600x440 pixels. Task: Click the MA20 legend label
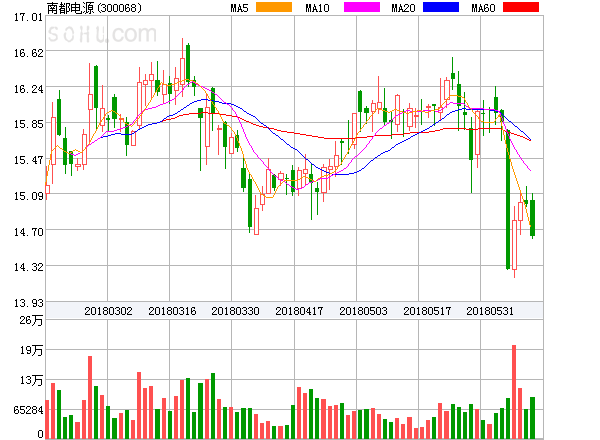pyautogui.click(x=403, y=8)
